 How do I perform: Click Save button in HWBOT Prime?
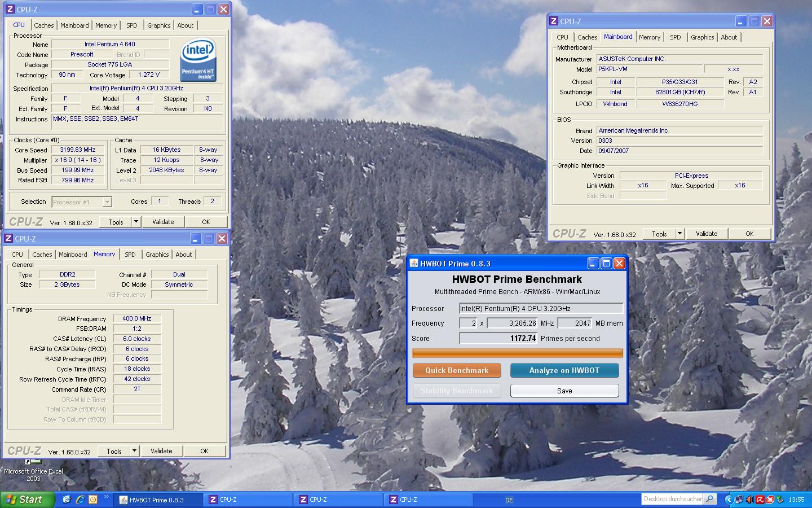pos(564,391)
